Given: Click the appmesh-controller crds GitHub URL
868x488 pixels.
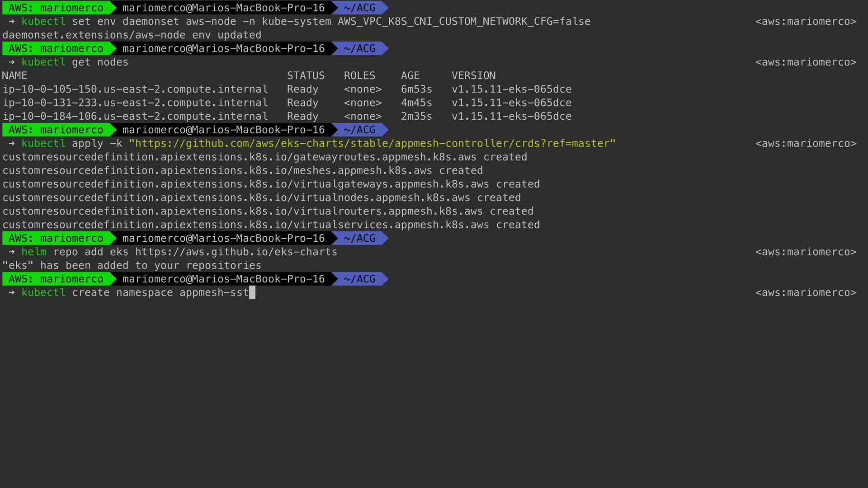Looking at the screenshot, I should point(372,143).
